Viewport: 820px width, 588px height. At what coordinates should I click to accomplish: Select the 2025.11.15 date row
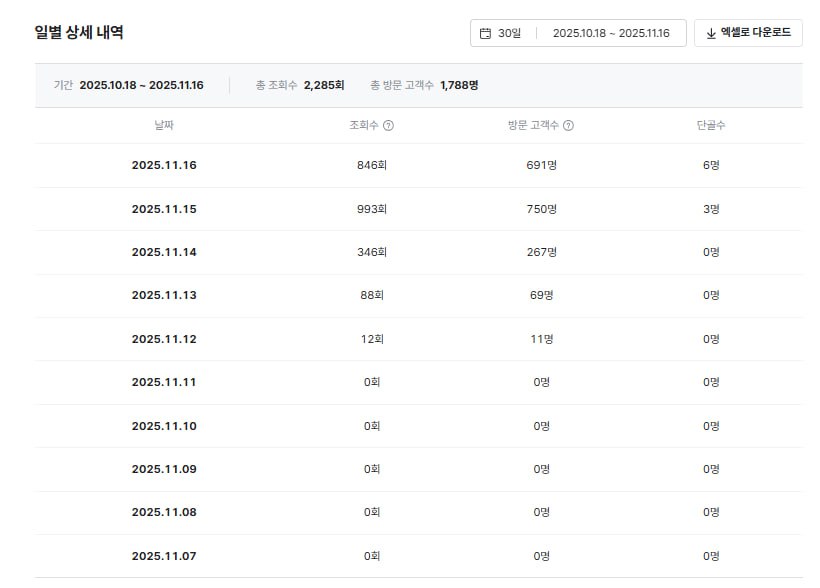164,209
